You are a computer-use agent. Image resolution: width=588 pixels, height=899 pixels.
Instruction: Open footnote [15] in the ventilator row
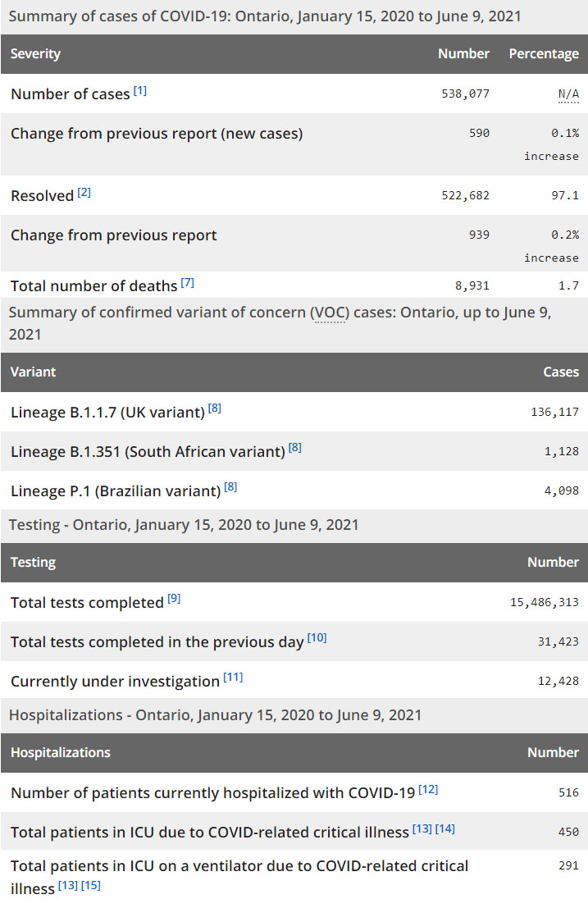click(x=91, y=886)
